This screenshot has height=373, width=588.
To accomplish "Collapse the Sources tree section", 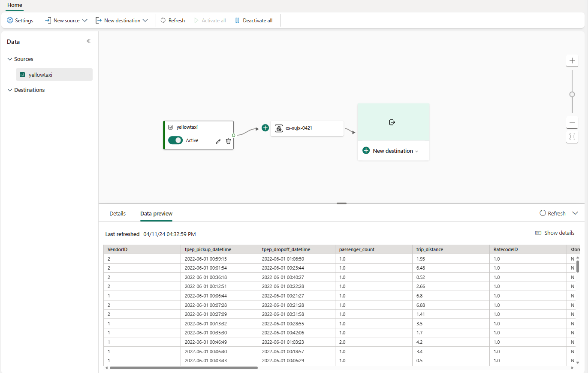I will (10, 59).
